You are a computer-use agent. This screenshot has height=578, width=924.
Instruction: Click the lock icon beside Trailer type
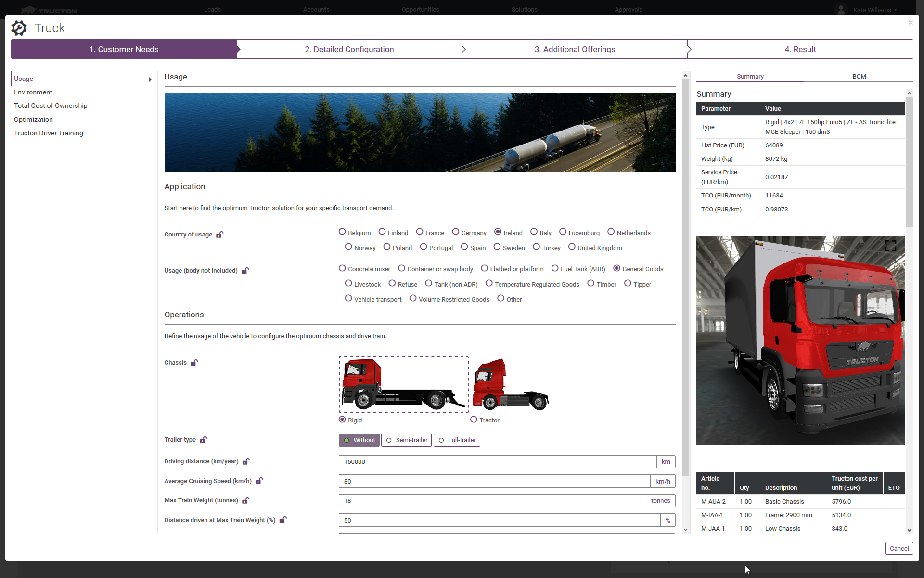(x=203, y=440)
